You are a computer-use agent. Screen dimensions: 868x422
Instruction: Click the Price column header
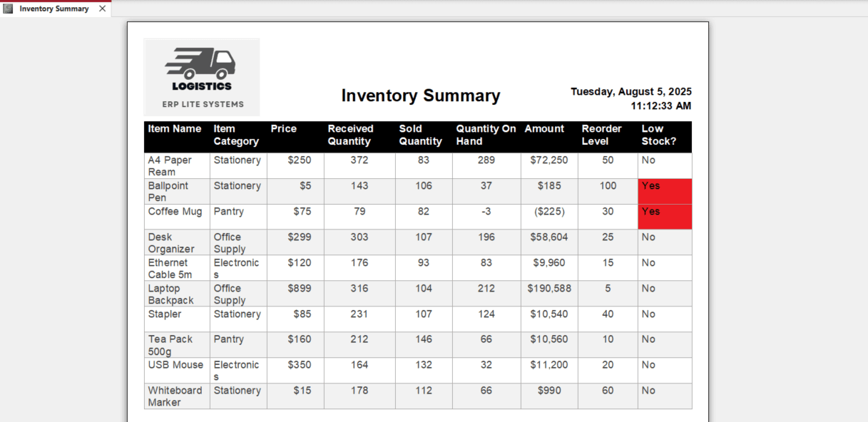pos(283,129)
